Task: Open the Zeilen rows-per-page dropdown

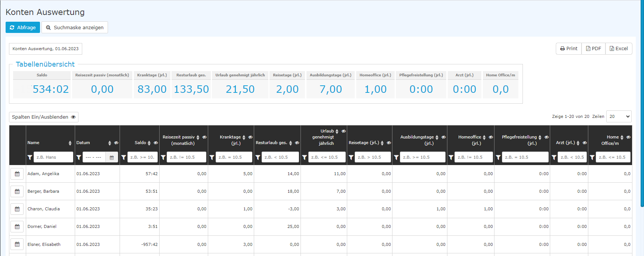Action: pos(619,116)
